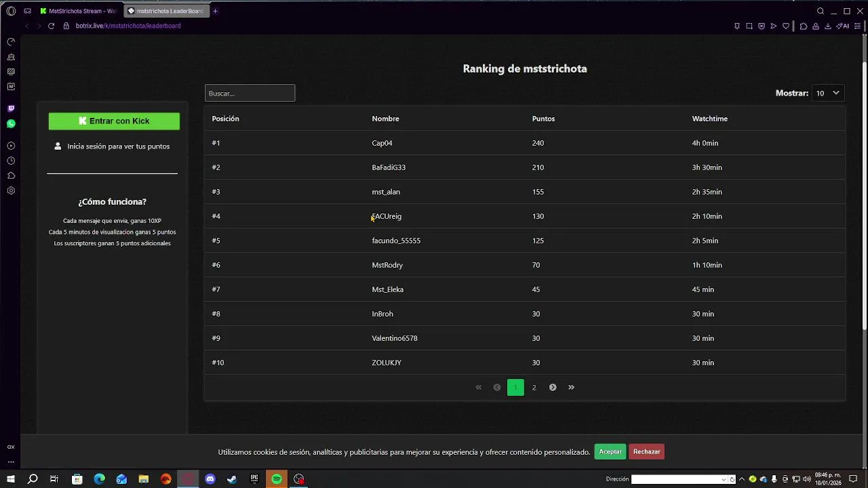Open Epic Games Launcher from taskbar
This screenshot has height=488, width=868.
tap(254, 479)
